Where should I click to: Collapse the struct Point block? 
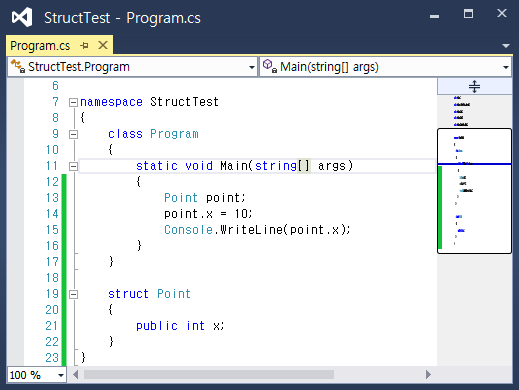coord(73,294)
